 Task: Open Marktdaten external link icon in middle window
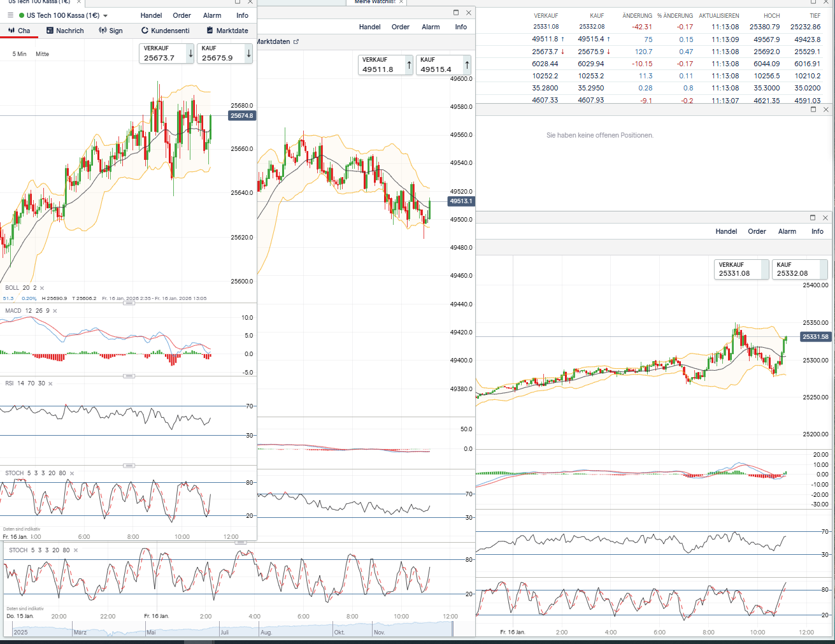tap(296, 42)
